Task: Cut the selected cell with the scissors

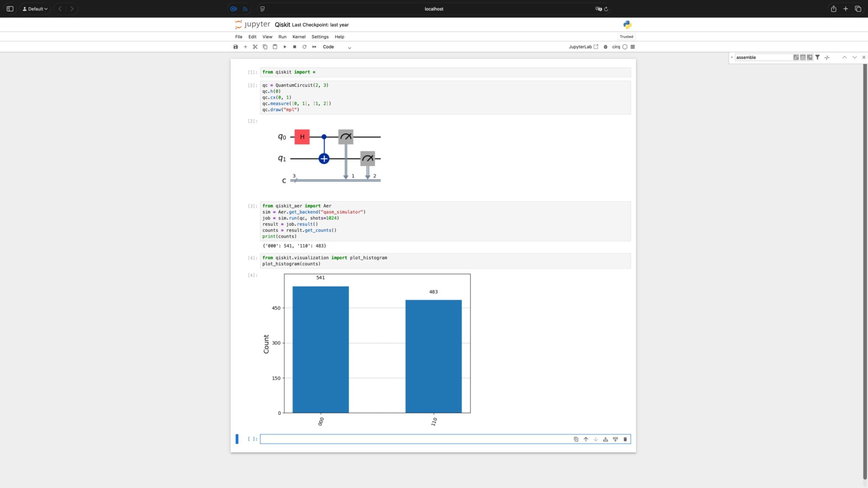Action: pos(255,47)
